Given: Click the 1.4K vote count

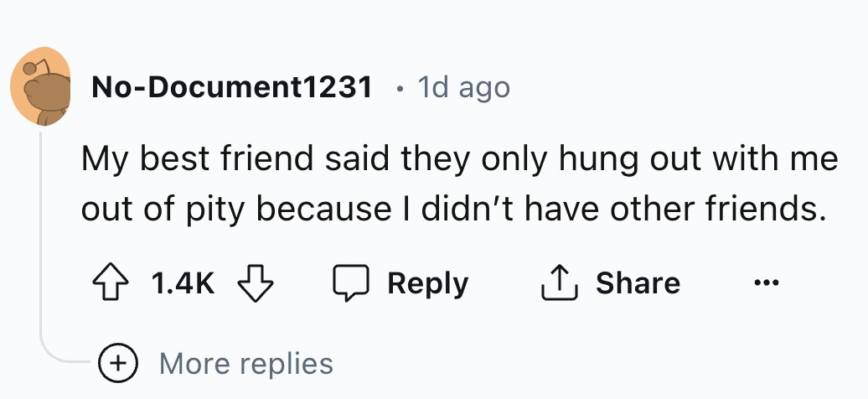Looking at the screenshot, I should [183, 283].
